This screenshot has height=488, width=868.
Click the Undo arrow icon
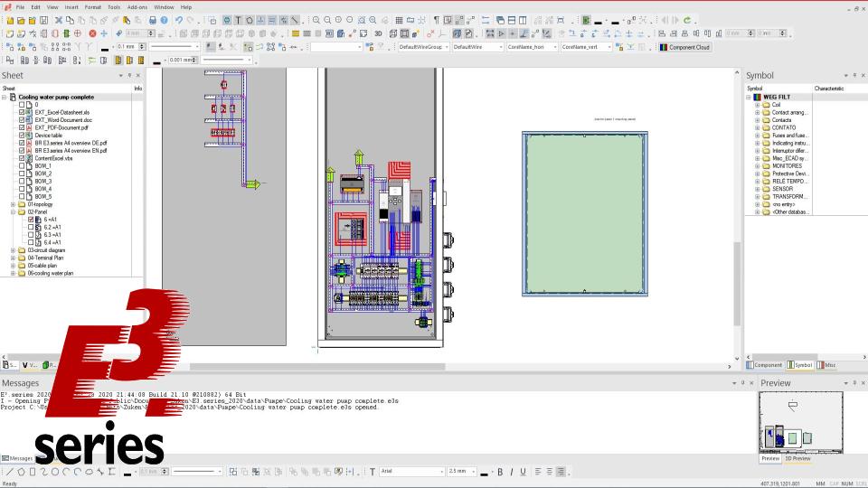(178, 21)
